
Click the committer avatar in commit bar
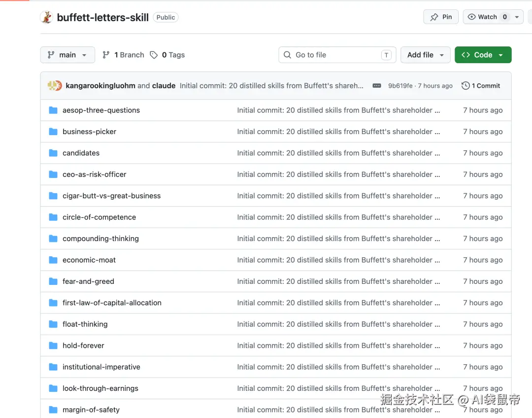tap(55, 86)
